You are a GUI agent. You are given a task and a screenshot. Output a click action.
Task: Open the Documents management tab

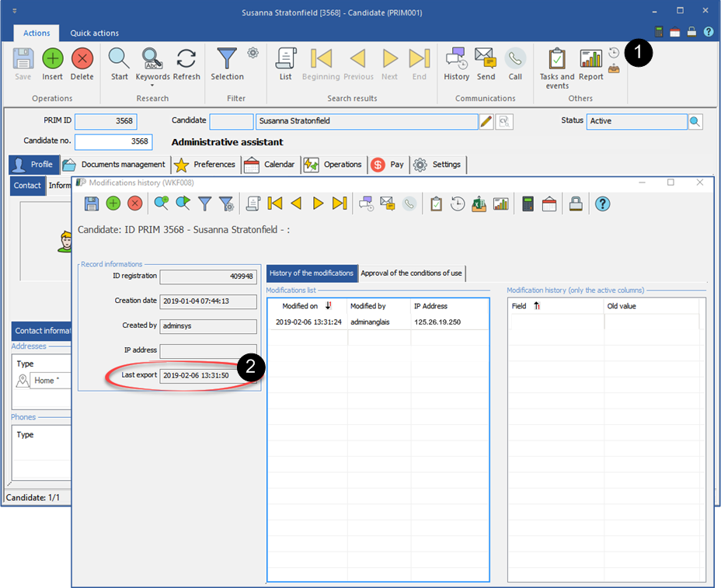click(x=115, y=165)
